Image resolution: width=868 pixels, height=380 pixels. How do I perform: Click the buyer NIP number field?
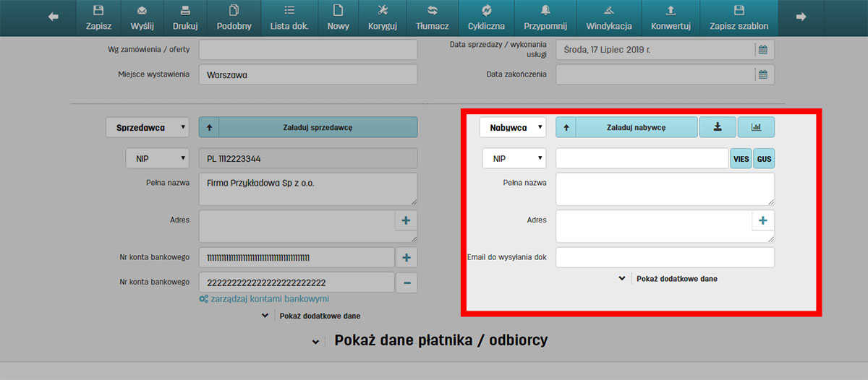642,158
